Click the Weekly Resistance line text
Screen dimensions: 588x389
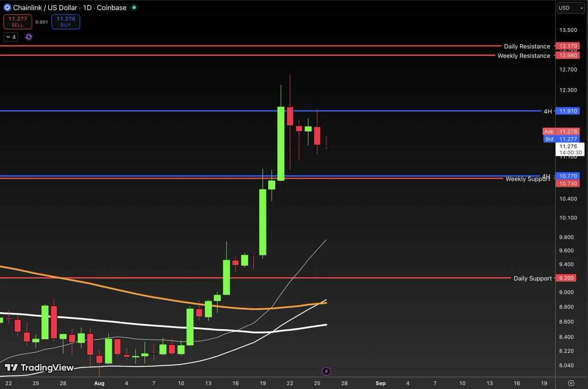(x=523, y=55)
